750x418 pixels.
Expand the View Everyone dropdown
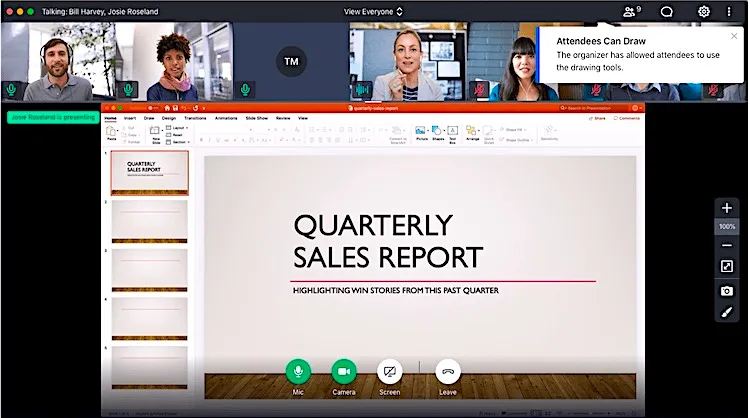(374, 11)
